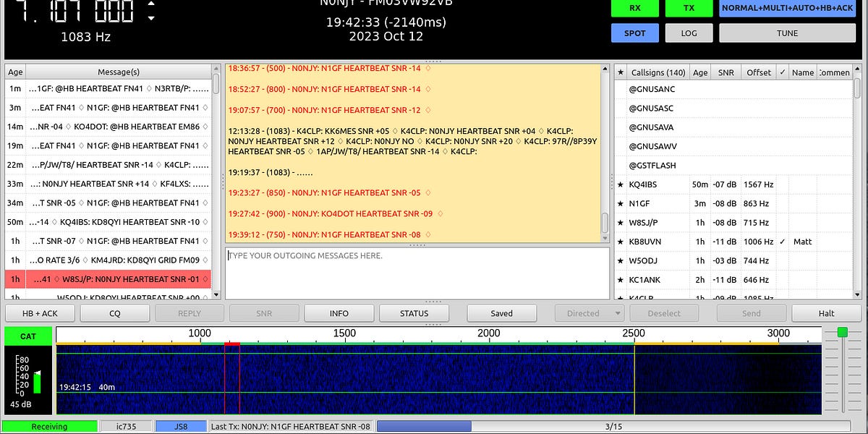The image size is (868, 434).
Task: Toggle the green RX button
Action: pyautogui.click(x=634, y=9)
